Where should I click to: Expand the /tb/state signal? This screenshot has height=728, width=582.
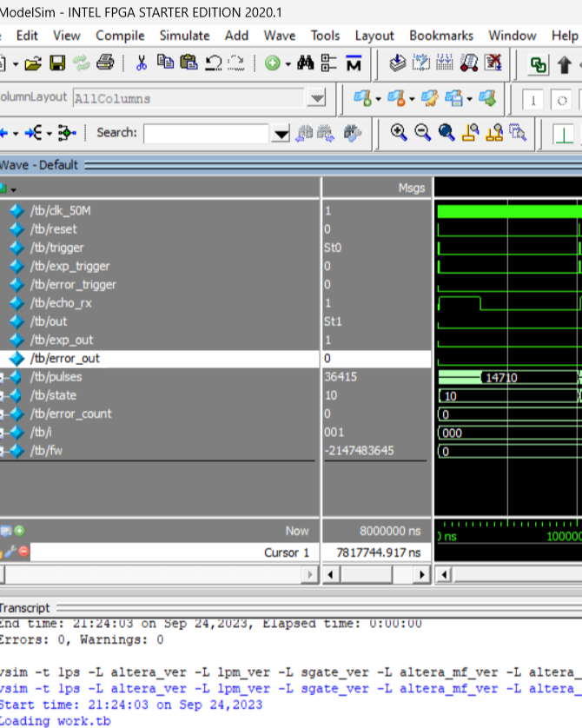(x=2, y=396)
